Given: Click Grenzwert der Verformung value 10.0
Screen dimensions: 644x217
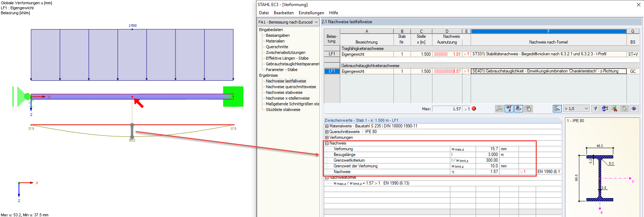Looking at the screenshot, I should coord(487,166).
